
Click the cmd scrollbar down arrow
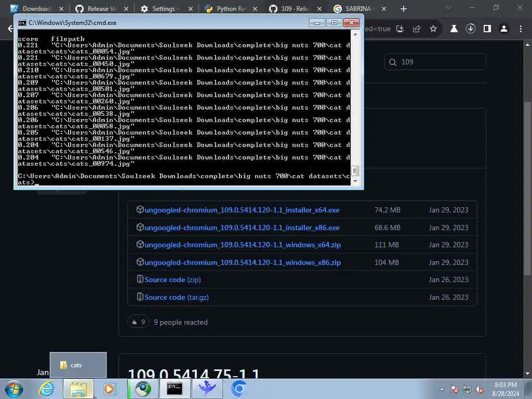(x=355, y=181)
